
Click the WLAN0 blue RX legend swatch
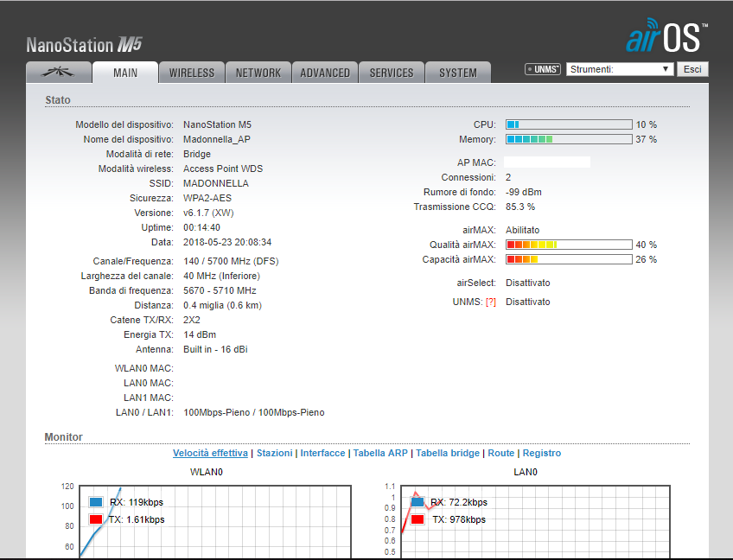(x=96, y=502)
